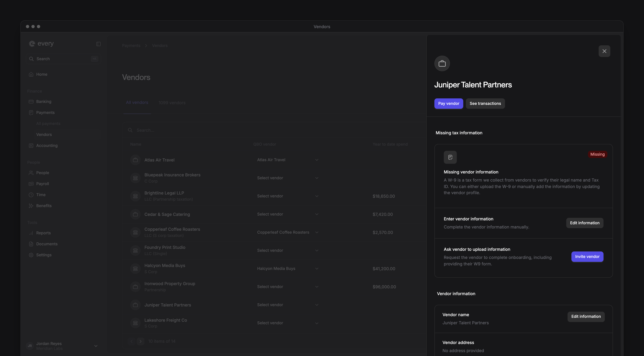This screenshot has width=644, height=356.
Task: Switch to the 1099 vendors tab
Action: pos(172,103)
